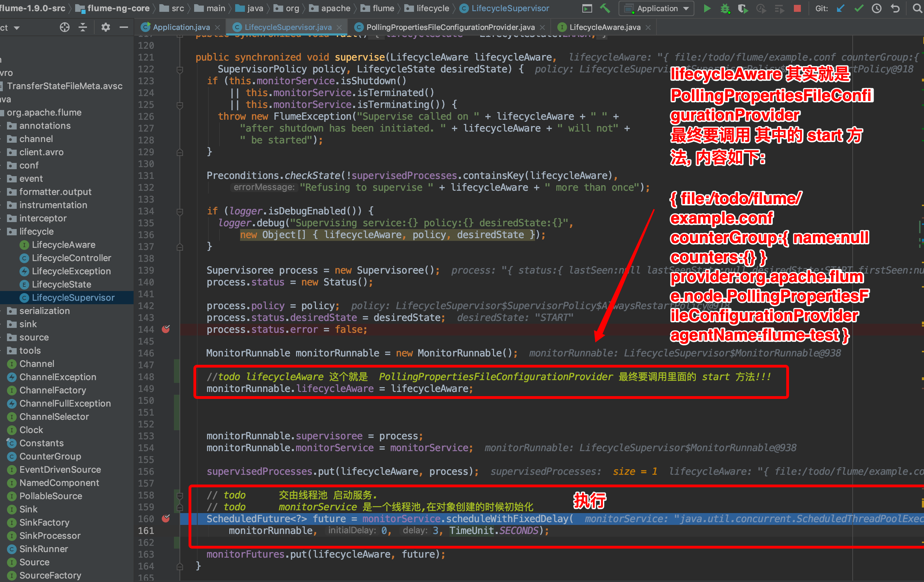Toggle the breakpoint on line 160

pos(166,519)
